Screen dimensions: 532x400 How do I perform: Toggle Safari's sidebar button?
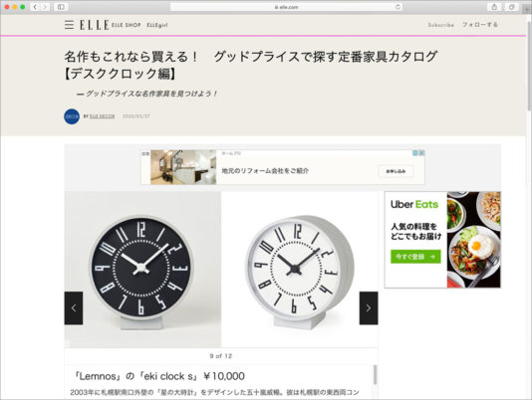click(61, 7)
